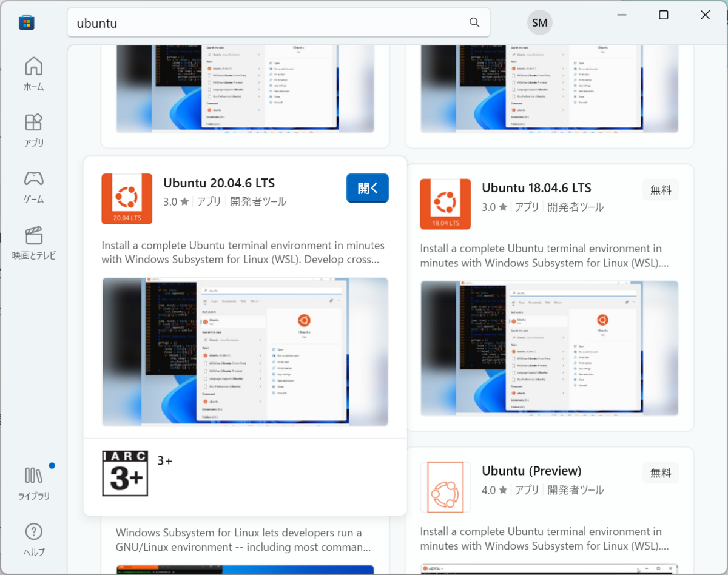This screenshot has height=575, width=728.
Task: Click the search magnifier icon
Action: click(474, 22)
